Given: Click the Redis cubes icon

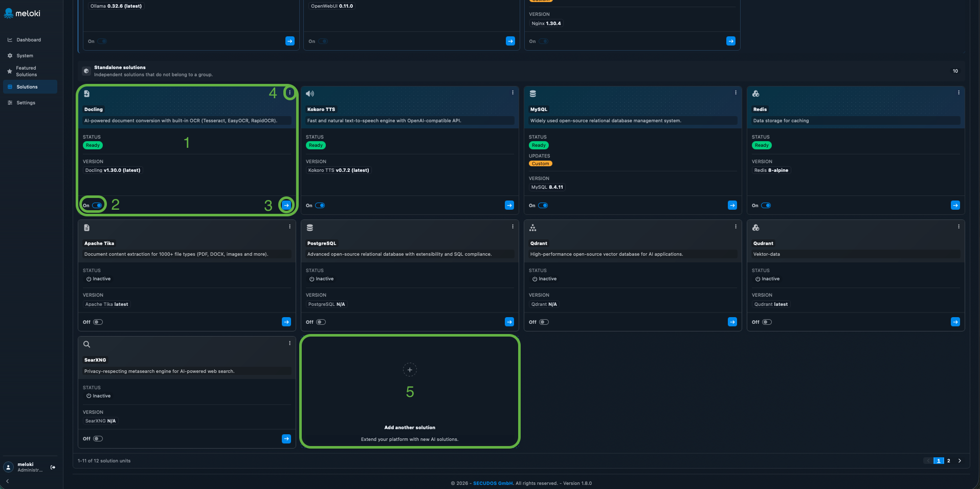Looking at the screenshot, I should [x=756, y=94].
